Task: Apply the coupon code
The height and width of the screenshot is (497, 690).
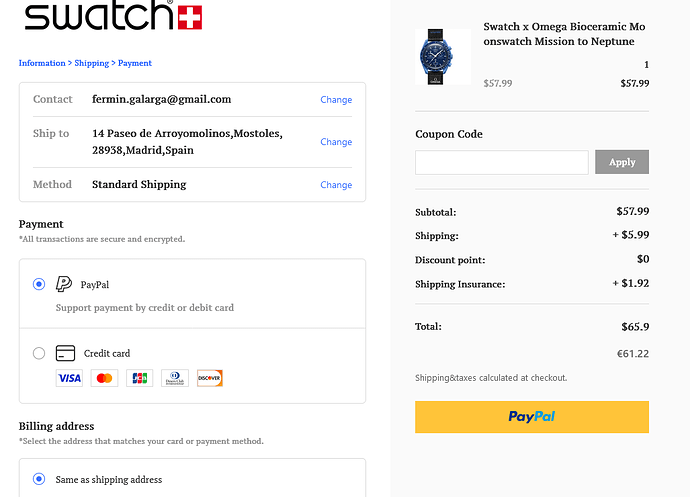Action: click(622, 162)
